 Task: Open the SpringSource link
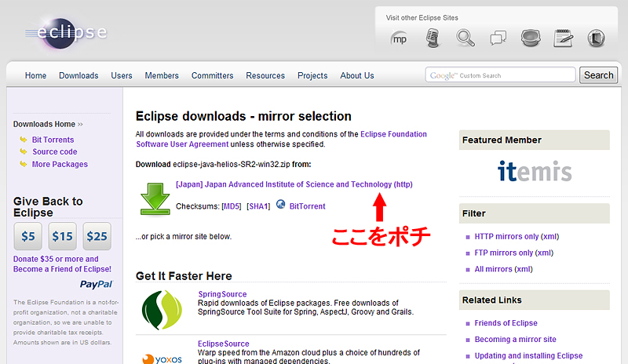click(222, 294)
